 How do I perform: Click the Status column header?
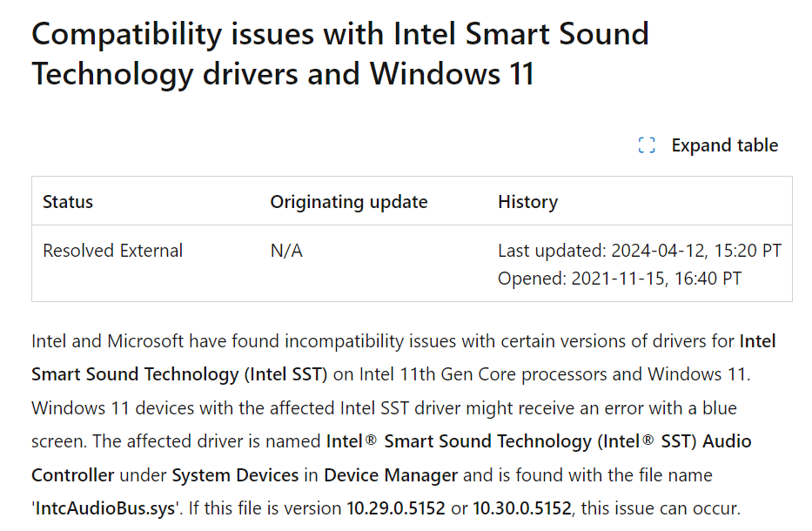[67, 201]
